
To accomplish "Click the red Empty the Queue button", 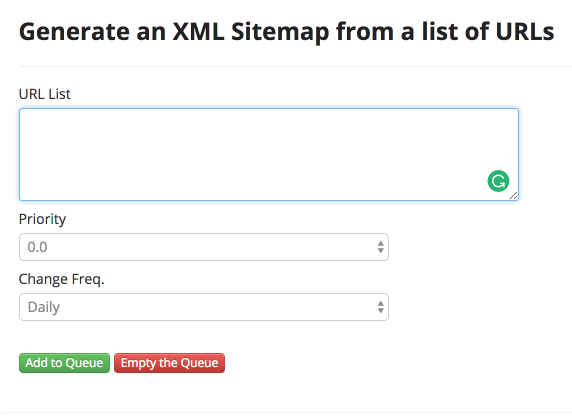I will point(169,363).
